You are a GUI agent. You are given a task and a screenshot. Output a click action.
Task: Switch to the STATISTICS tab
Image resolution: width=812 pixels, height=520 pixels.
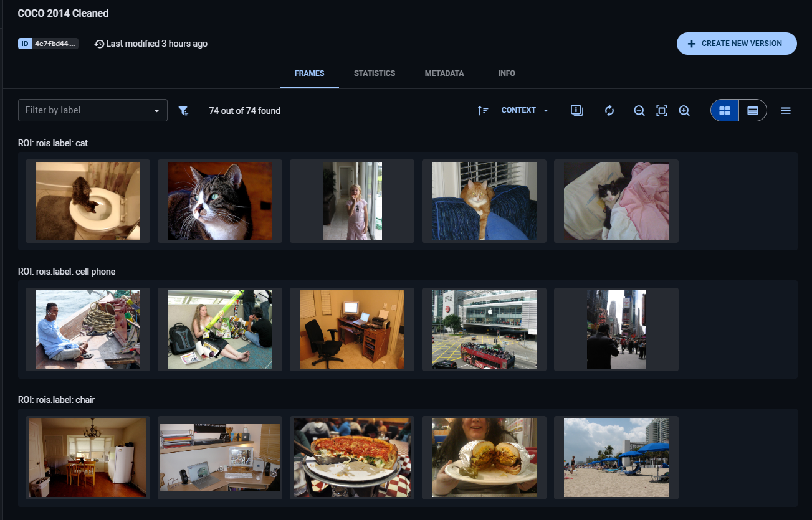pos(374,73)
